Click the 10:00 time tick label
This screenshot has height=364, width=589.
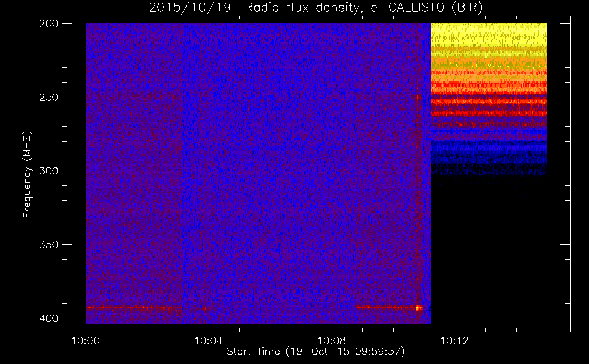pos(86,341)
